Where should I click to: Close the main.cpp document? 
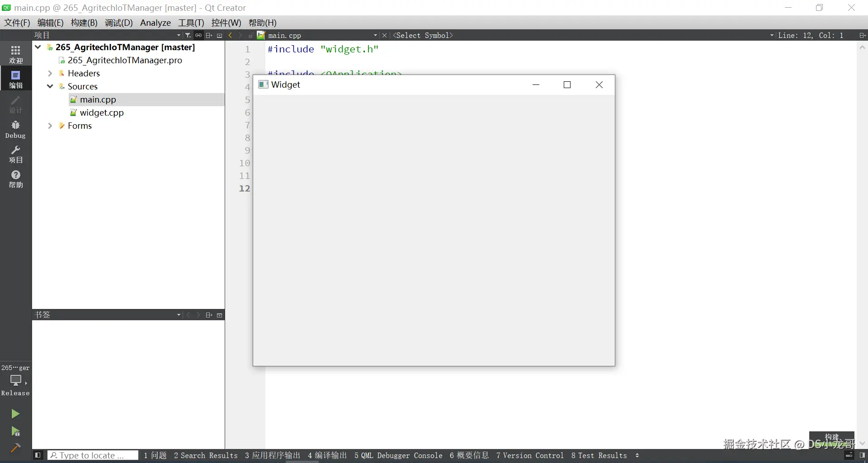pyautogui.click(x=384, y=35)
